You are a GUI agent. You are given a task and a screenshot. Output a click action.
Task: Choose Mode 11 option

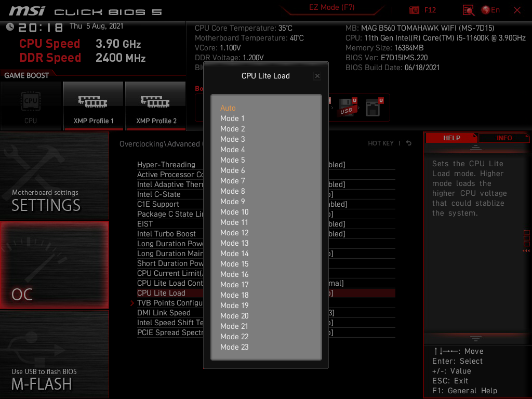click(234, 222)
